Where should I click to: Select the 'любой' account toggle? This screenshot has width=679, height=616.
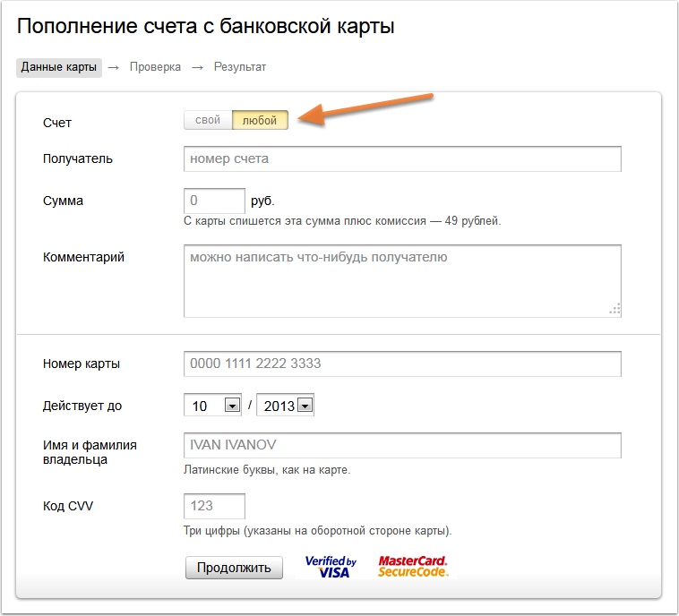click(x=260, y=120)
